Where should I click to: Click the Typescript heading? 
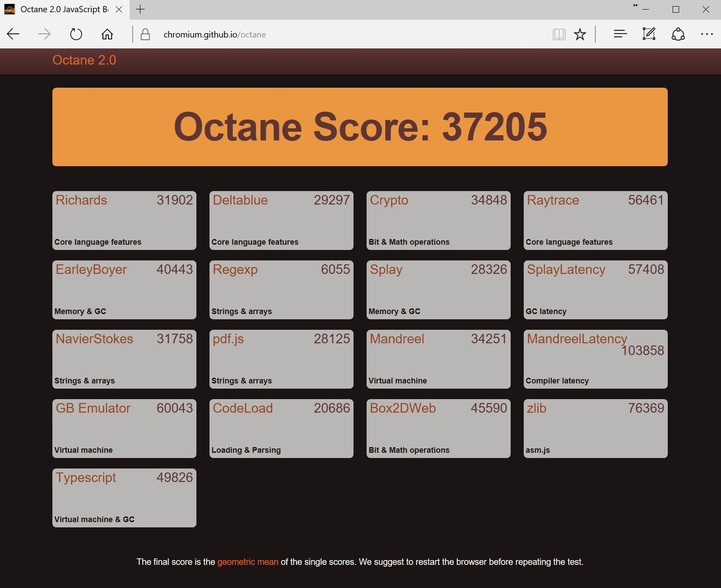(x=86, y=478)
